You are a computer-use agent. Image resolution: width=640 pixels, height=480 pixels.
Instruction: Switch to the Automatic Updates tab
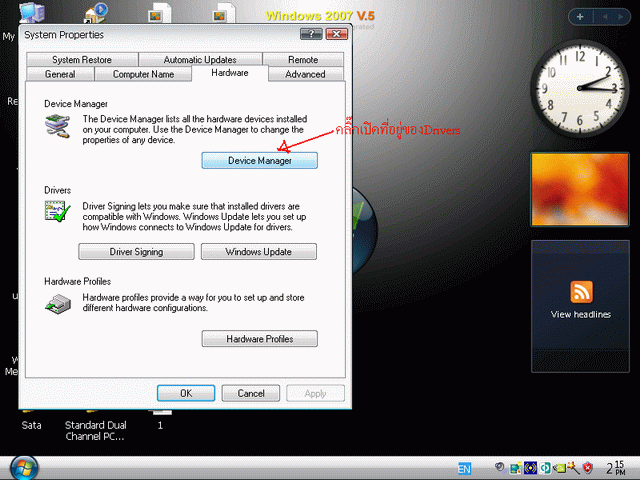[x=200, y=60]
